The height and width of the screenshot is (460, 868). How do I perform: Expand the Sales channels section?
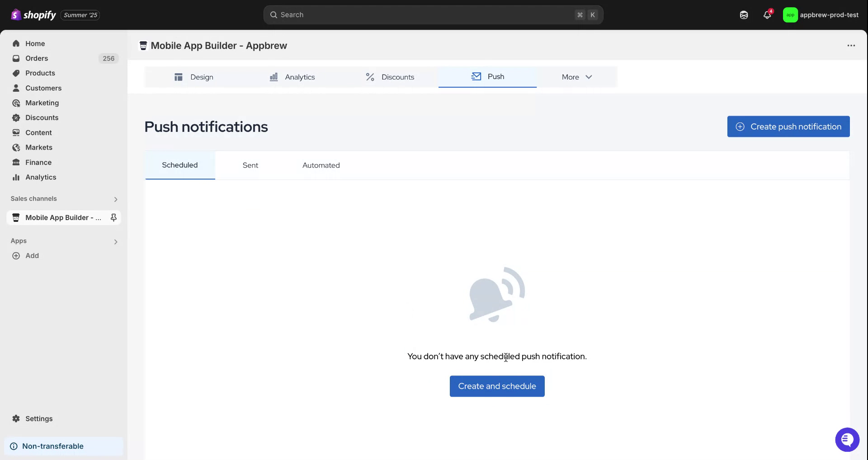click(116, 199)
